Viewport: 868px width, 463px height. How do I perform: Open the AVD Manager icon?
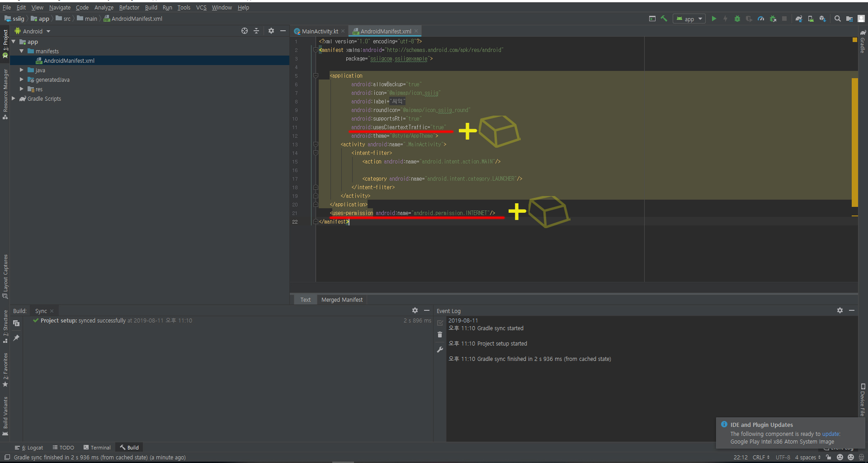pyautogui.click(x=811, y=19)
